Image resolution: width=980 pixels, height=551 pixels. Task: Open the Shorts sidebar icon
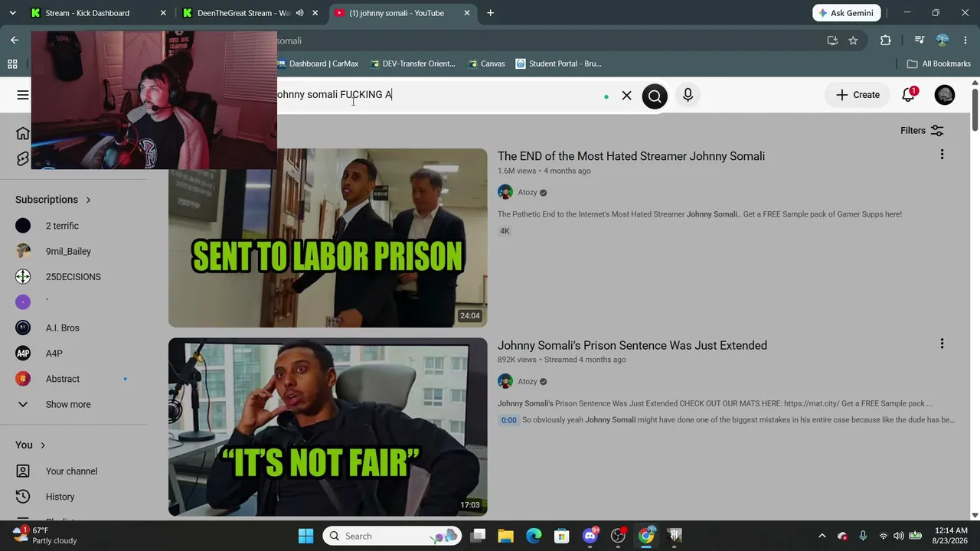[23, 159]
